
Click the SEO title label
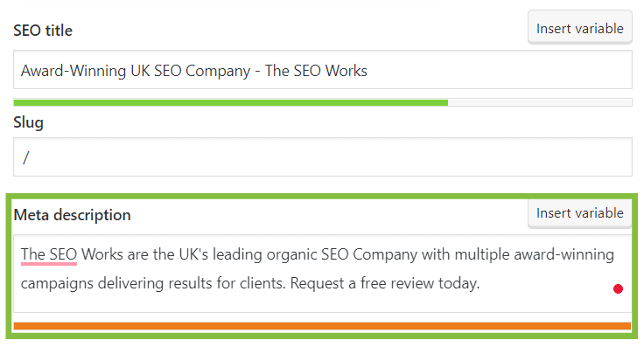click(43, 31)
